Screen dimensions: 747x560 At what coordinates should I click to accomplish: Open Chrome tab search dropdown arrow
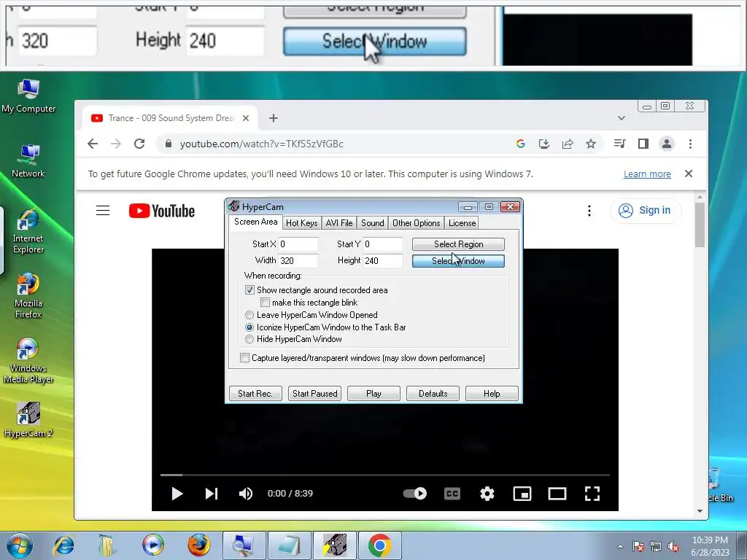tap(622, 118)
